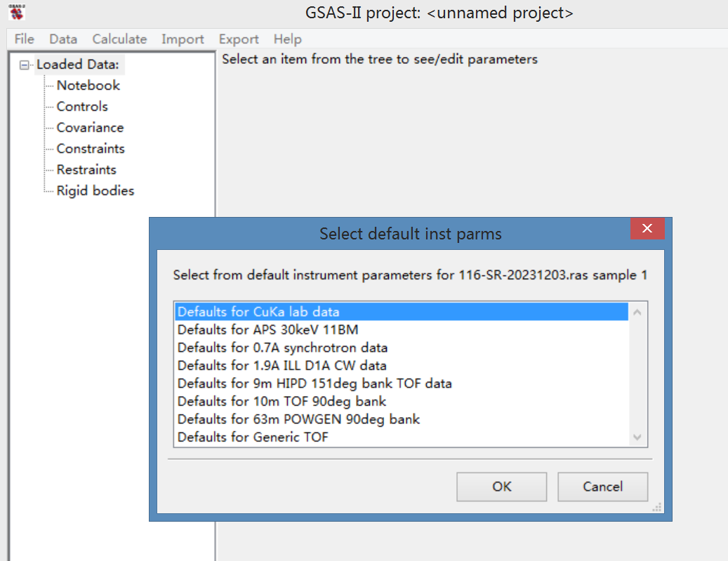Viewport: 728px width, 561px height.
Task: Select Rigid bodies tree item
Action: 95,191
